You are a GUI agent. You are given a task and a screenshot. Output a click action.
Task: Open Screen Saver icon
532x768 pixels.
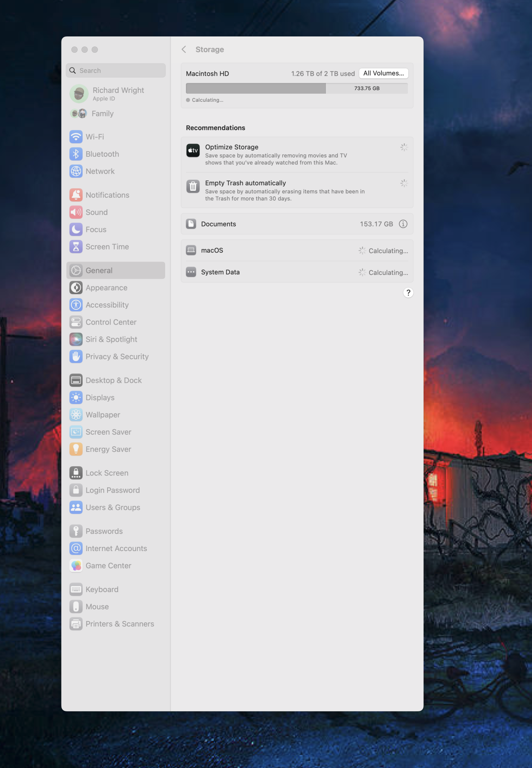76,432
